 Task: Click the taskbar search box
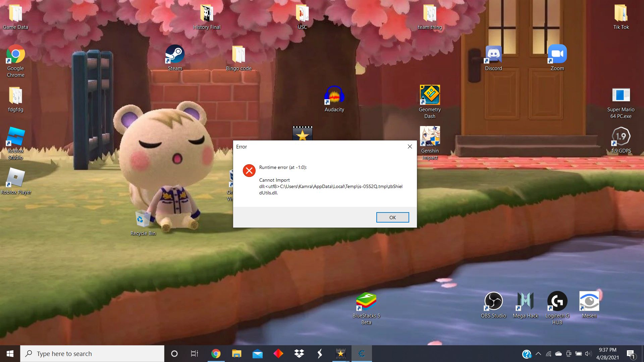click(92, 354)
